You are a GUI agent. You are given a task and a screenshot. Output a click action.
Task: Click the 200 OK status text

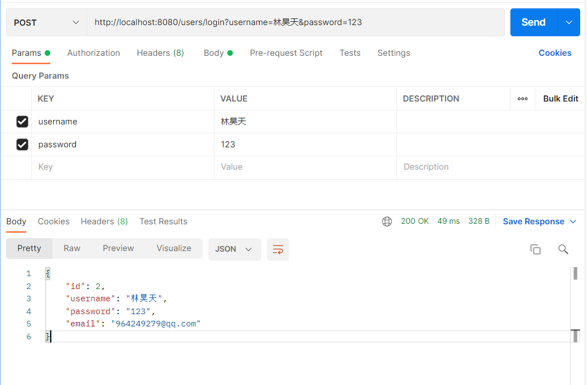[415, 221]
